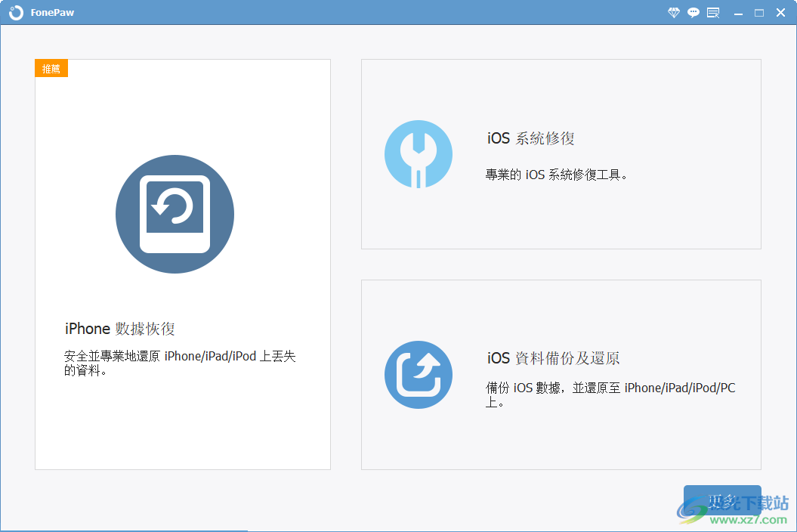Image resolution: width=797 pixels, height=532 pixels.
Task: Maximize the FonePaw window
Action: click(758, 12)
